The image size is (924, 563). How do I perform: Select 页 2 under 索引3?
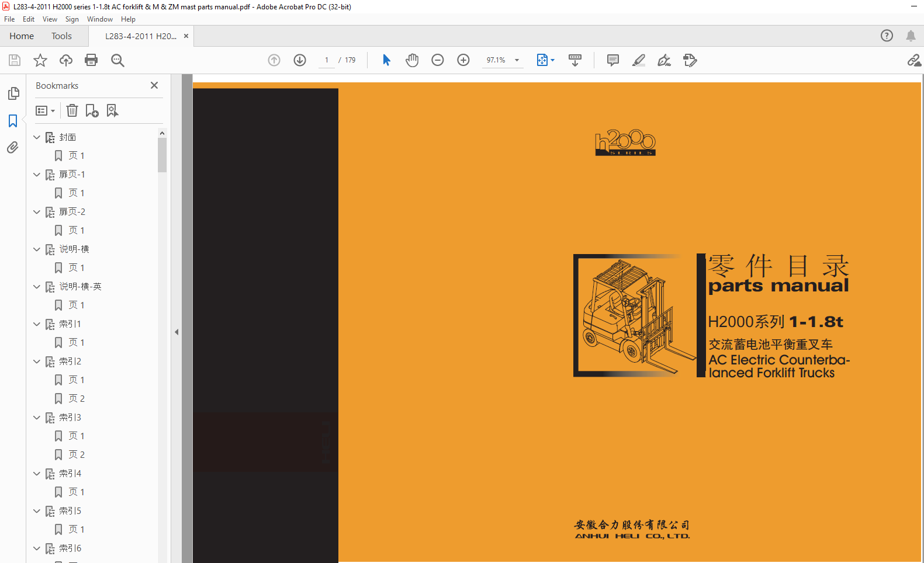point(77,455)
